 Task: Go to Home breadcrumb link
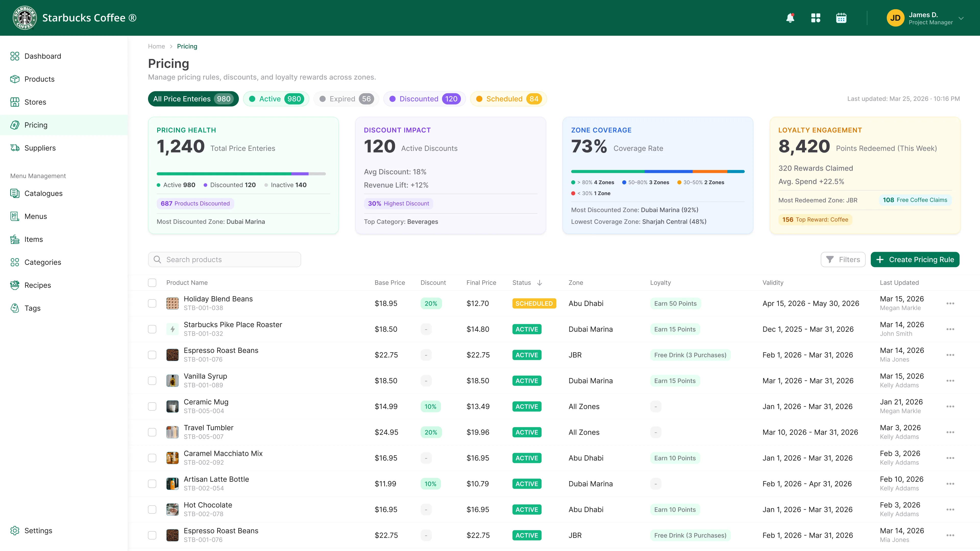tap(156, 46)
